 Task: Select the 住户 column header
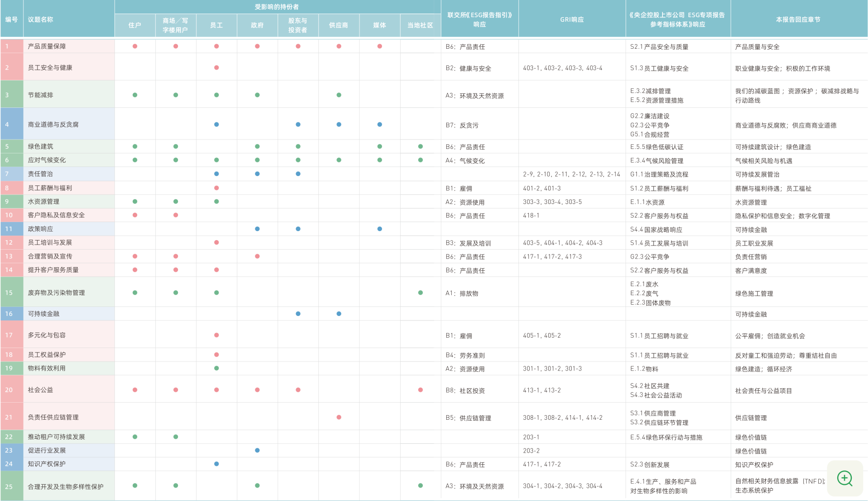pos(135,25)
